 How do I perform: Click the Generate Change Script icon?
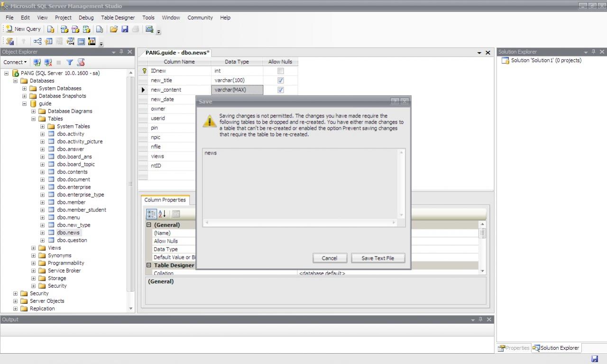[9, 42]
